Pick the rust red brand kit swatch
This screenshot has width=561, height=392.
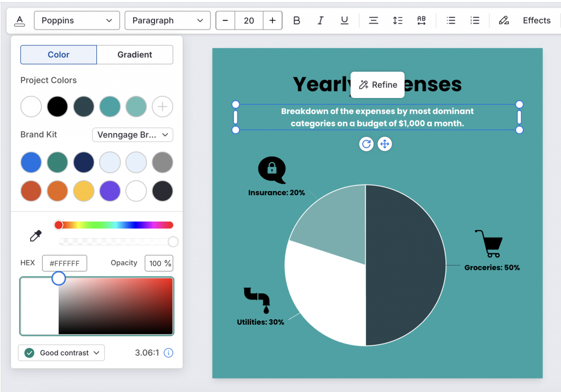[31, 191]
